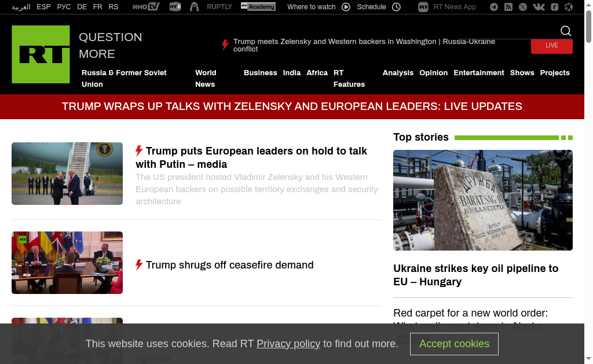Switch to the RS Serbian edition
This screenshot has height=364, width=593.
coord(113,7)
